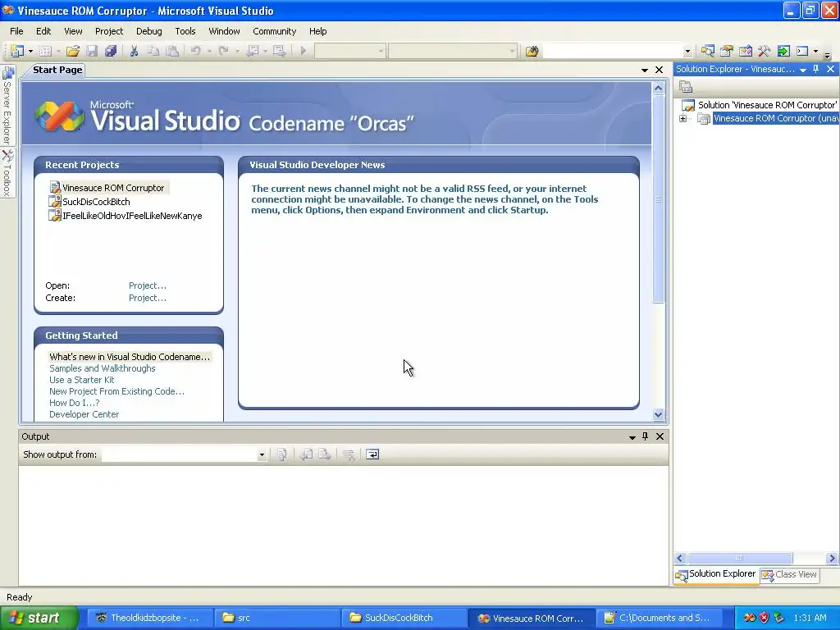
Task: Click the Start Debugging play icon
Action: (304, 51)
